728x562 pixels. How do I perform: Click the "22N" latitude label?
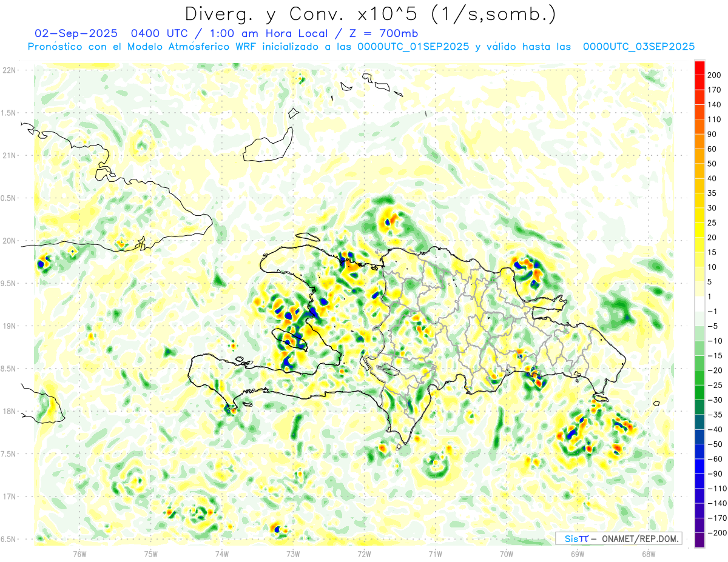[x=9, y=70]
